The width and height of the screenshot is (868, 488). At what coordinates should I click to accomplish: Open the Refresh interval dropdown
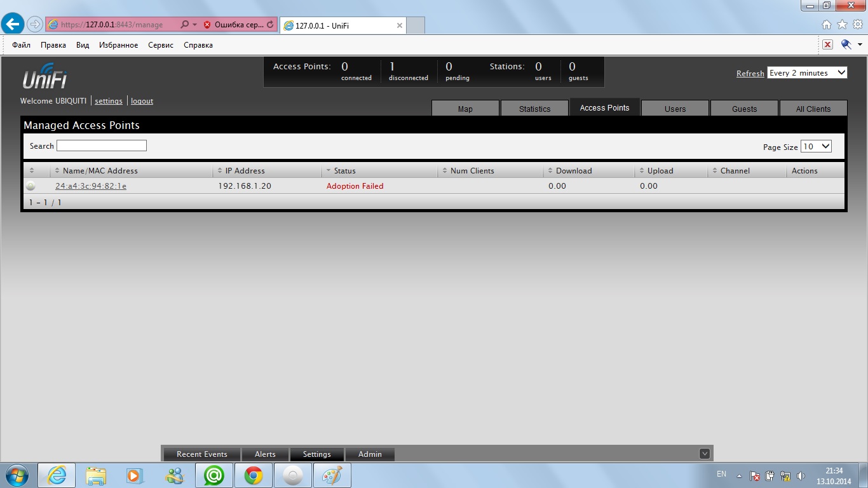coord(807,73)
